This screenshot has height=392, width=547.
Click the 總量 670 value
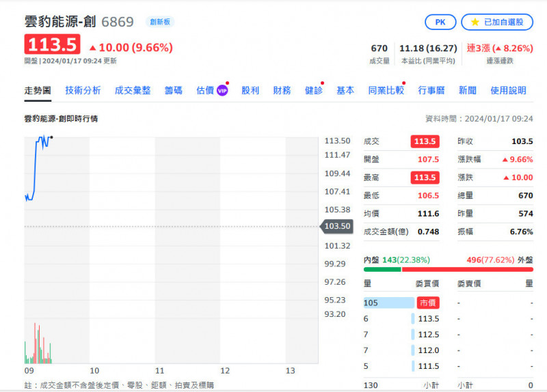pos(526,196)
